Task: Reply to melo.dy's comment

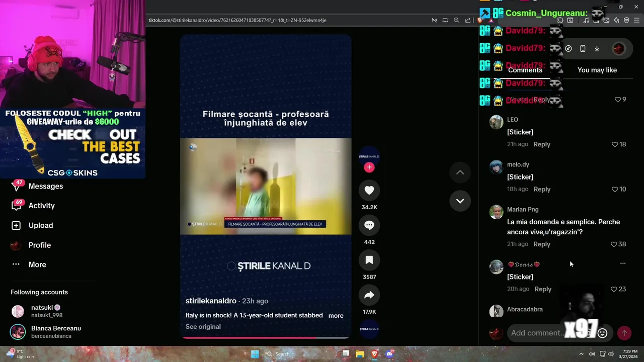Action: 542,189
